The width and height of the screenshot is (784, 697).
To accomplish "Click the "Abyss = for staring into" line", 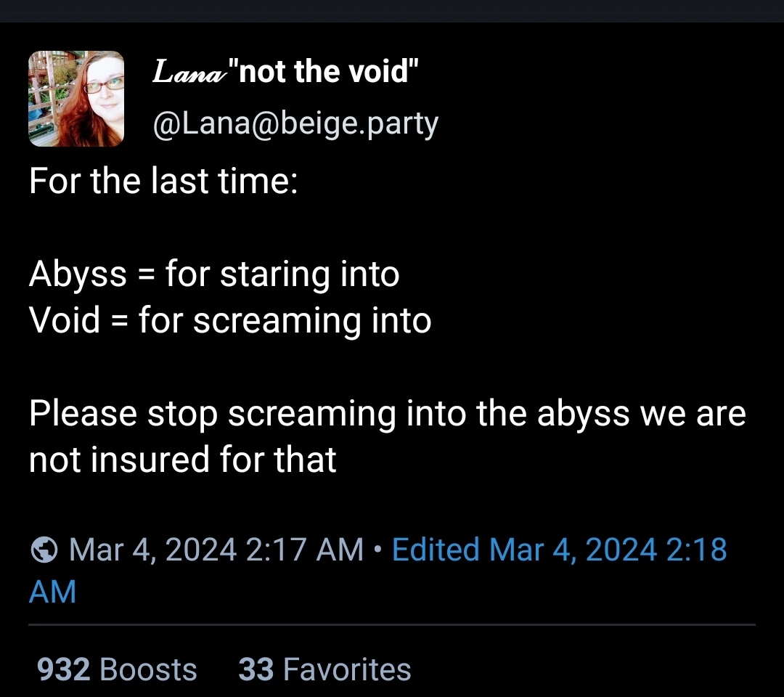I will click(x=214, y=274).
